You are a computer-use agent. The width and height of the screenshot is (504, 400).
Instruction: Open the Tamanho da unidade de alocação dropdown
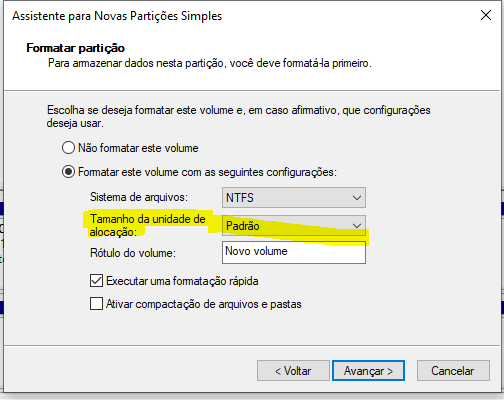tap(294, 226)
